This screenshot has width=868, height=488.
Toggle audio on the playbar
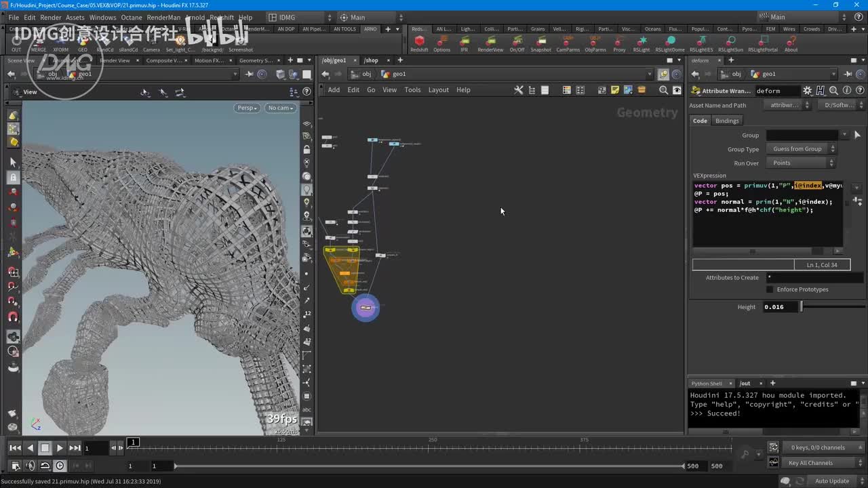(30, 466)
